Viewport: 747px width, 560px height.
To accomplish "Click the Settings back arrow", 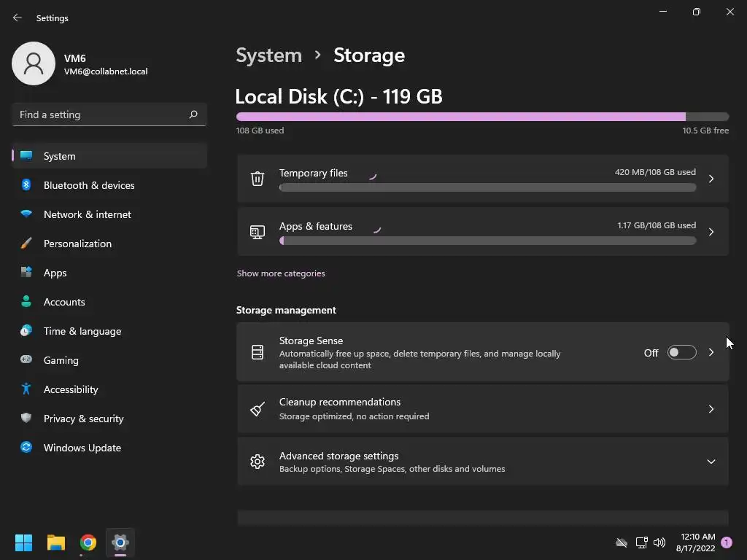I will click(18, 17).
